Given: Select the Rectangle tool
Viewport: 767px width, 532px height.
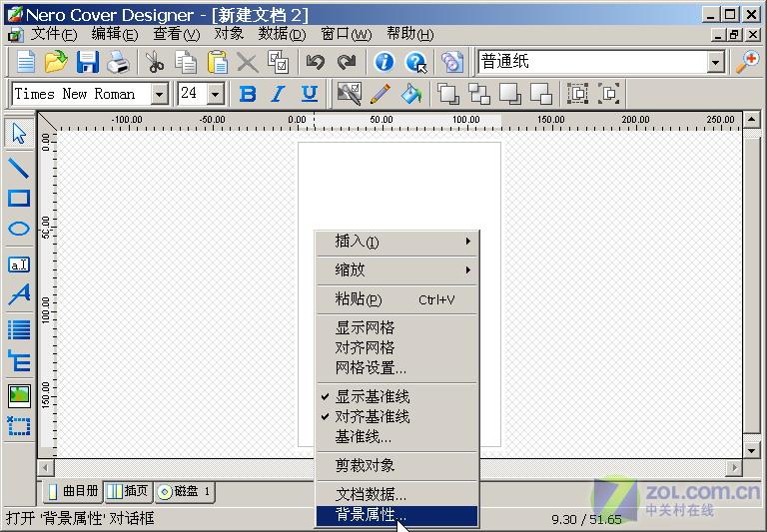Looking at the screenshot, I should pyautogui.click(x=19, y=198).
